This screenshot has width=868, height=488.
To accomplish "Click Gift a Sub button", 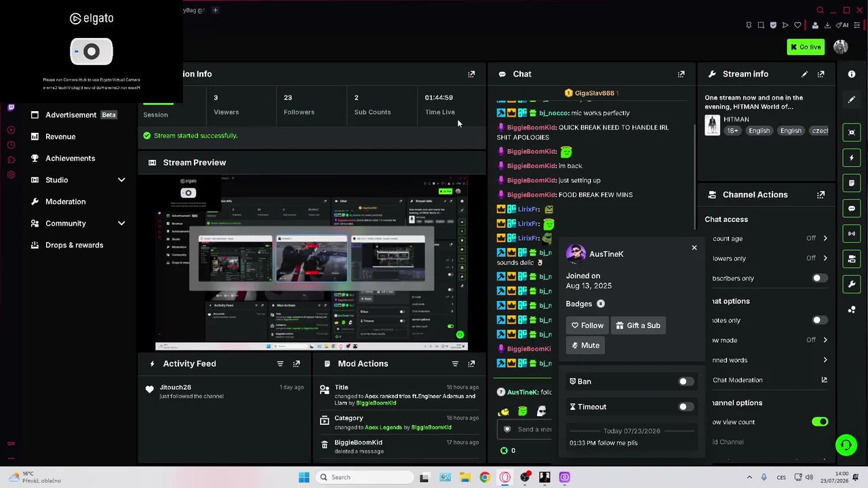I will pos(638,325).
